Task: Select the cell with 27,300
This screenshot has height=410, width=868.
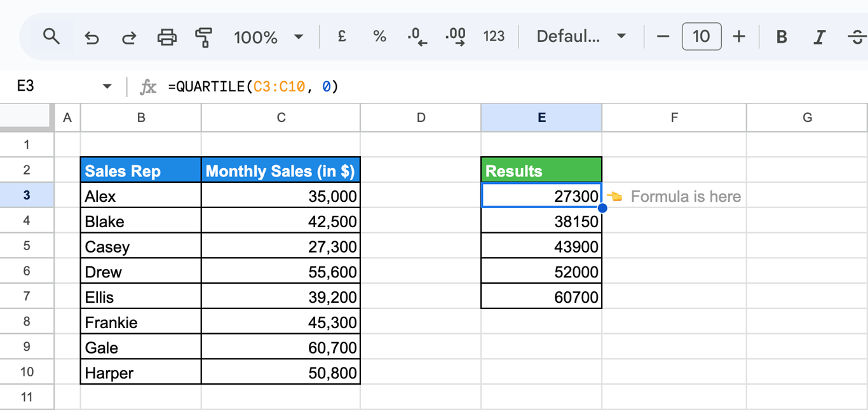Action: (281, 246)
